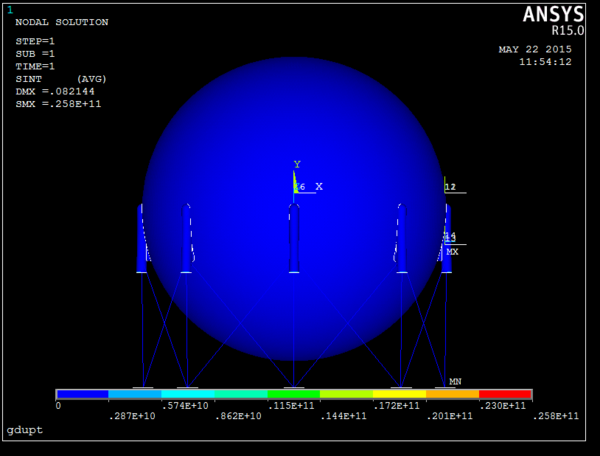Select the coordinate triad origin

pos(295,190)
